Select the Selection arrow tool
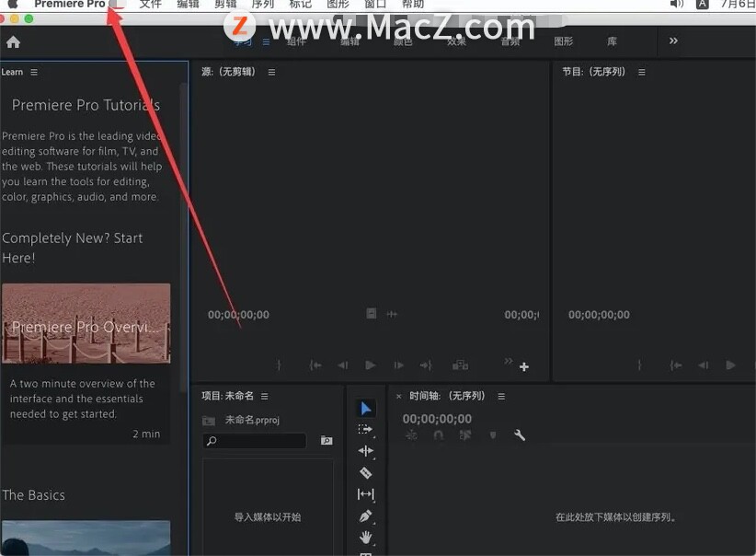Image resolution: width=756 pixels, height=556 pixels. 366,409
